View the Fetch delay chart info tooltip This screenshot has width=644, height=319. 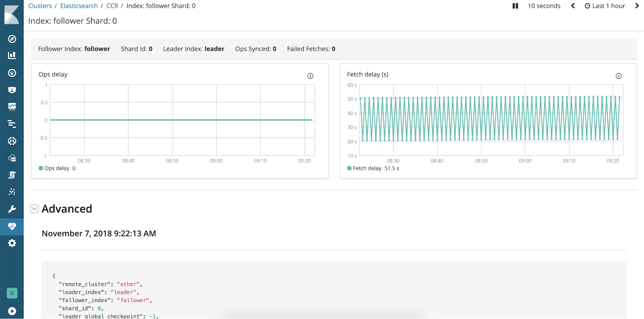pos(619,76)
